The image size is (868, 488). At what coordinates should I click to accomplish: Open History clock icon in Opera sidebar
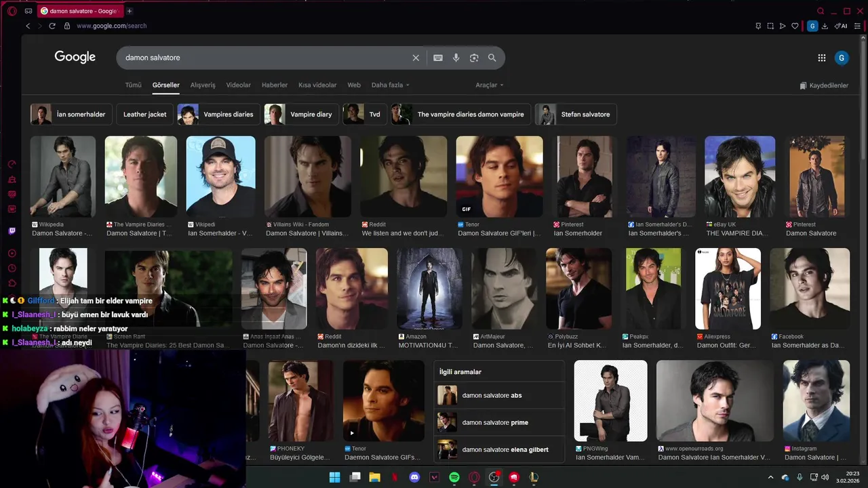12,268
